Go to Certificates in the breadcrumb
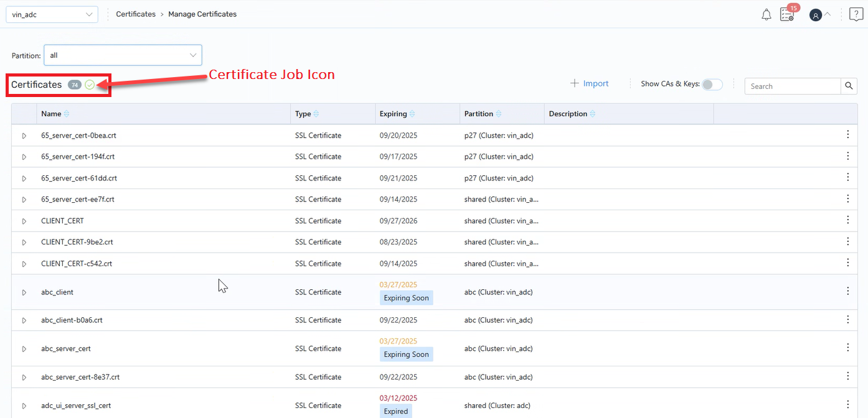This screenshot has height=418, width=868. click(136, 14)
